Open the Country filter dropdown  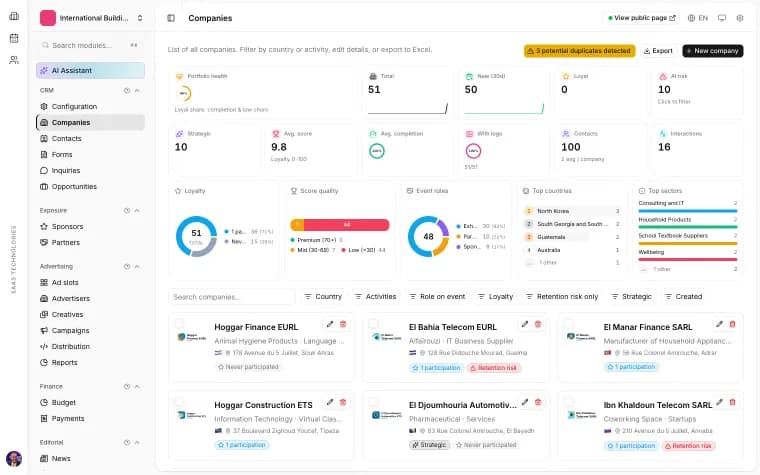(323, 297)
